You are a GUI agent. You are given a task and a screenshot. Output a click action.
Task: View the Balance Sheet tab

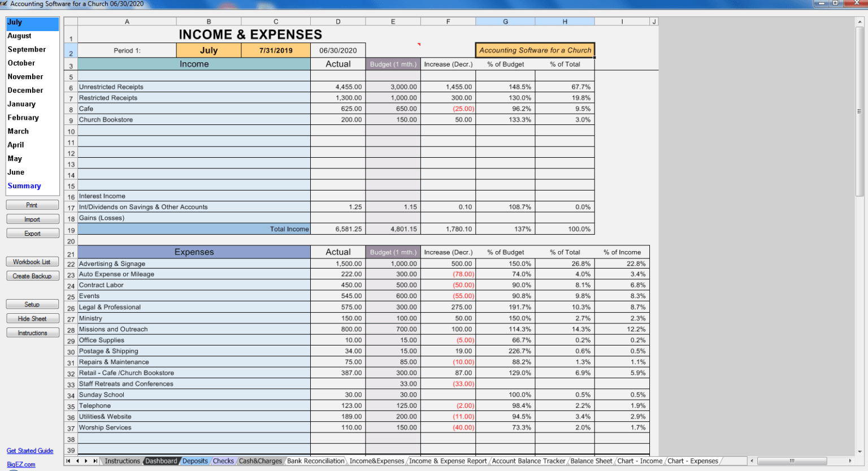(591, 461)
